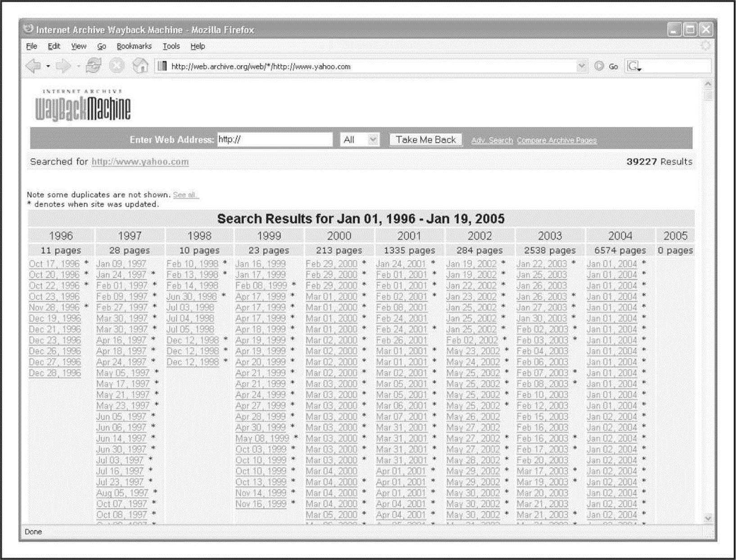Open the Jan 22, 2003 archive snapshot
The image size is (736, 560).
coord(542,264)
